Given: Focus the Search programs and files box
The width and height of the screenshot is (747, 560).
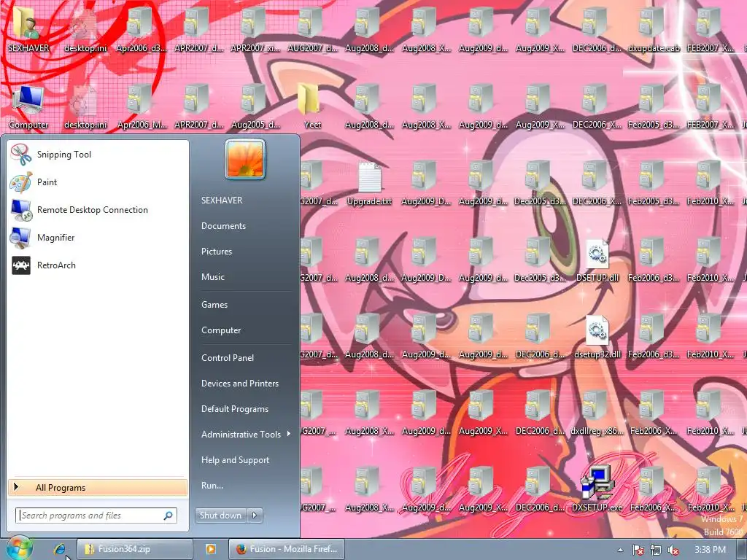Looking at the screenshot, I should pyautogui.click(x=96, y=516).
